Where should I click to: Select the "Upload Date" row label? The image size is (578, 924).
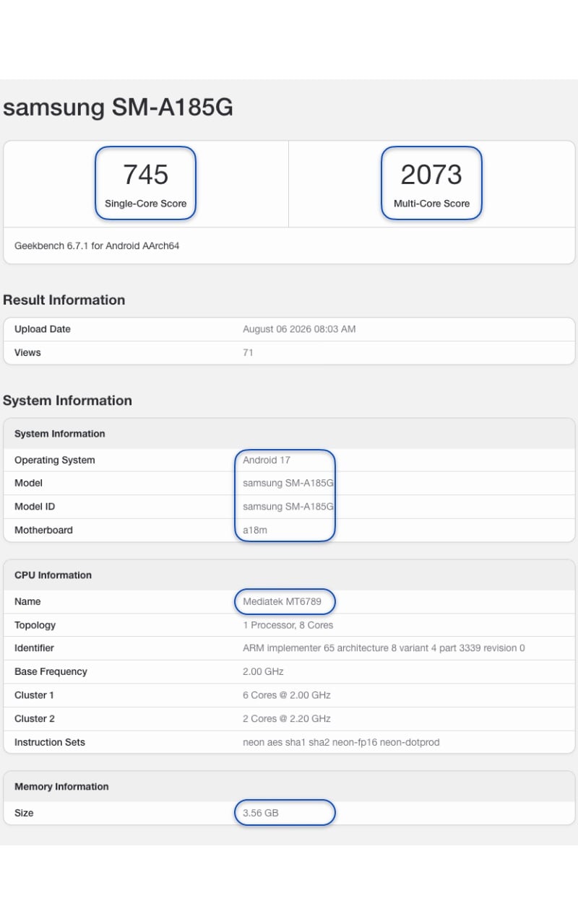point(43,329)
